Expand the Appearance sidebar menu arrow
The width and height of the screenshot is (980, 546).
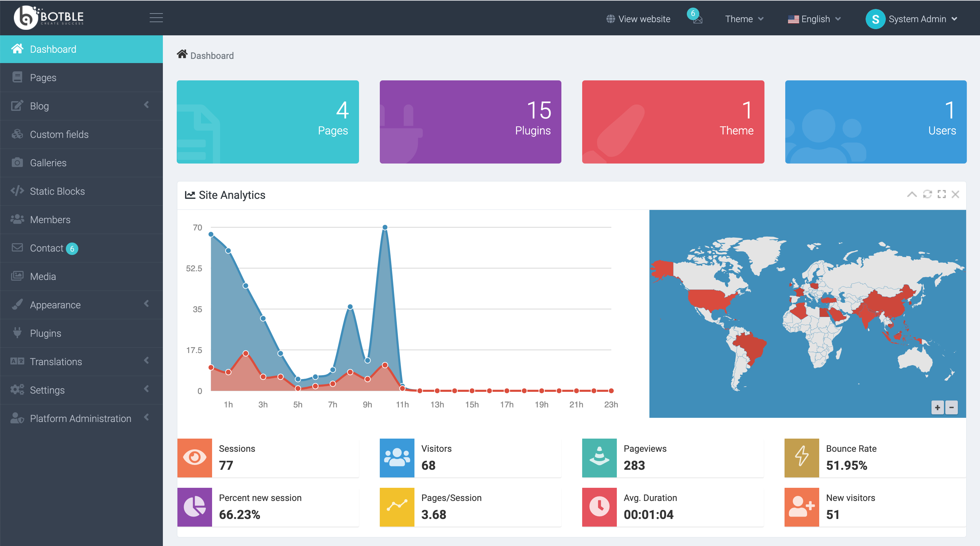(147, 304)
